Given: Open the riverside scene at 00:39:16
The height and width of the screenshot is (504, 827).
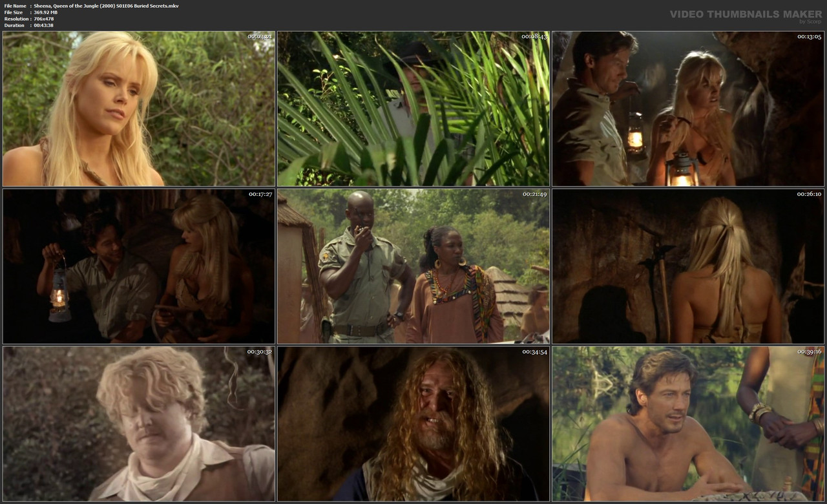Looking at the screenshot, I should pyautogui.click(x=687, y=425).
